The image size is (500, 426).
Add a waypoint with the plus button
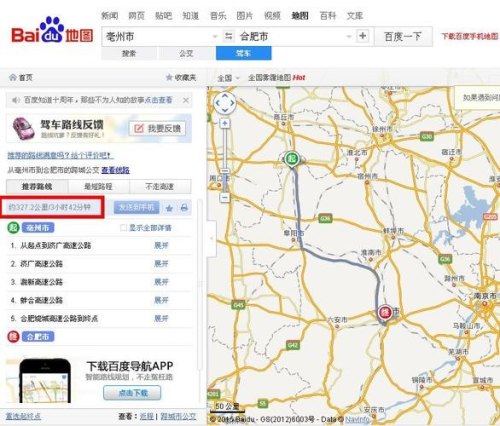[363, 36]
